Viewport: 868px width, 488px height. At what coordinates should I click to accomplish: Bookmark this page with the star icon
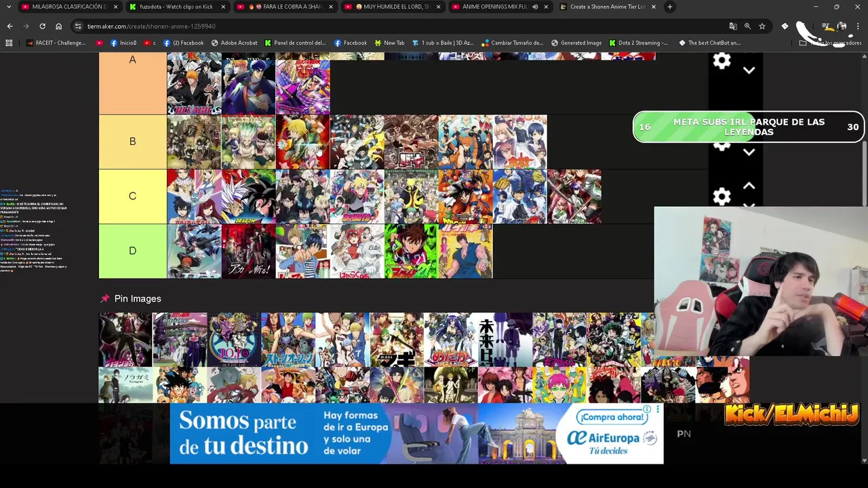(762, 26)
